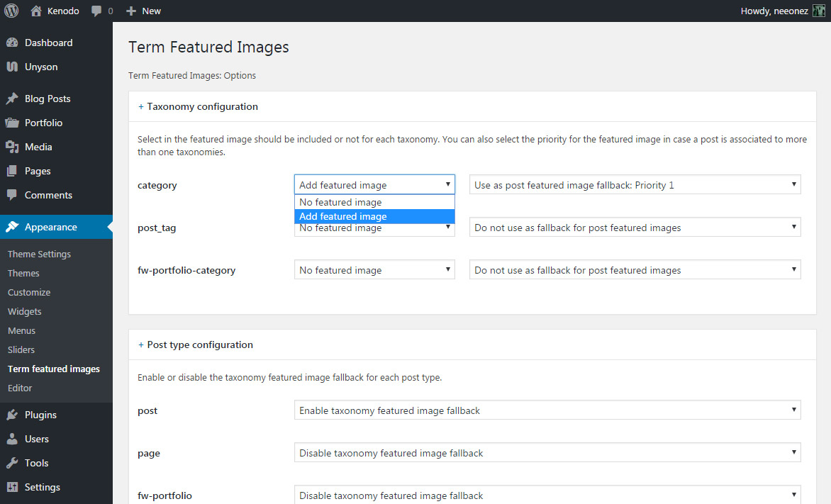Click the Unyson sidebar icon
This screenshot has height=504, width=831.
12,67
